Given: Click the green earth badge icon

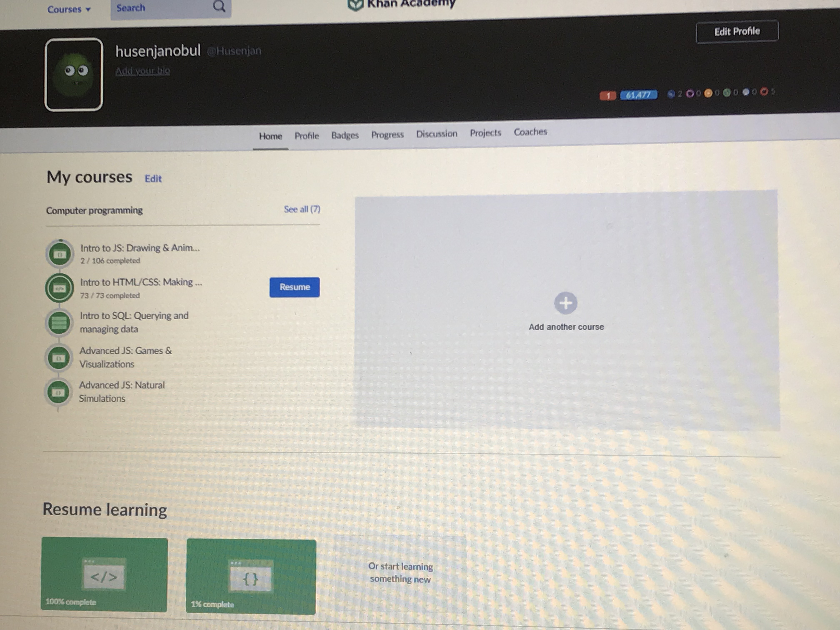Looking at the screenshot, I should pyautogui.click(x=726, y=93).
